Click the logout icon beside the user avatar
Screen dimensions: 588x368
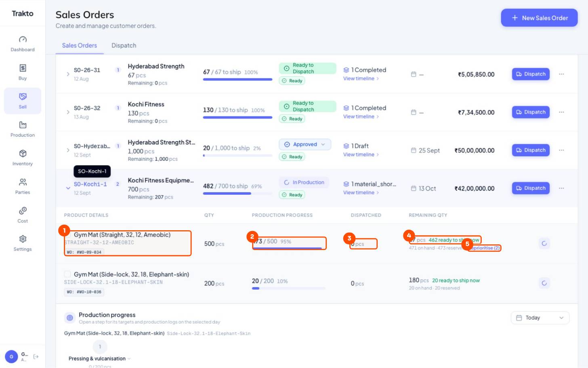(36, 357)
